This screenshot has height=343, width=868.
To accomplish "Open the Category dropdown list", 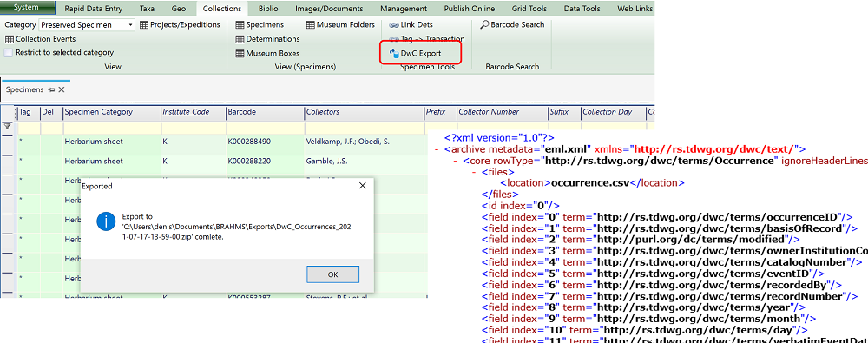I will click(130, 25).
